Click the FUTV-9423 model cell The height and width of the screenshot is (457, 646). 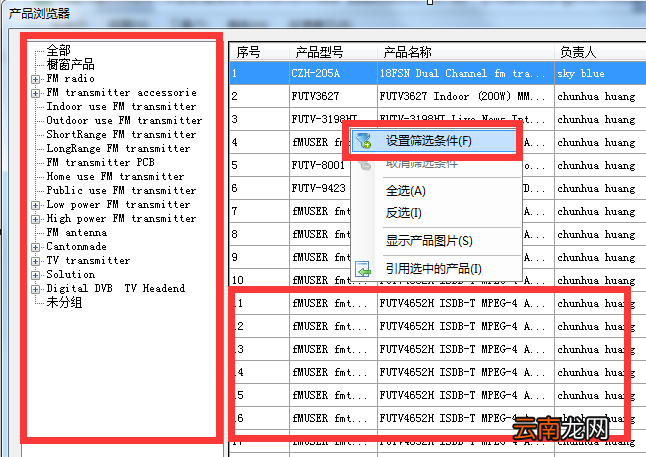pyautogui.click(x=320, y=189)
